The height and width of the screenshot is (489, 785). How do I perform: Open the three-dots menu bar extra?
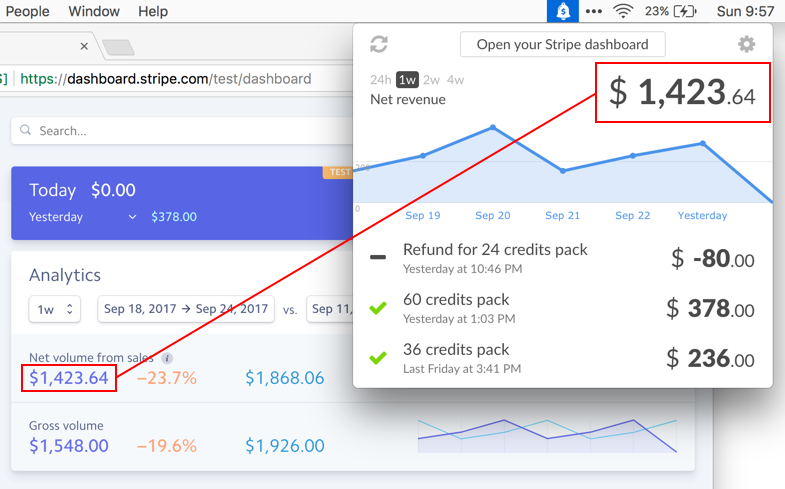pyautogui.click(x=594, y=11)
